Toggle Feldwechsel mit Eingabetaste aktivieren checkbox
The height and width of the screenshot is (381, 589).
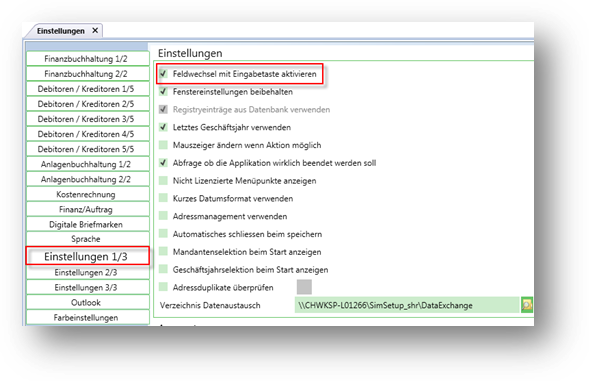click(163, 74)
